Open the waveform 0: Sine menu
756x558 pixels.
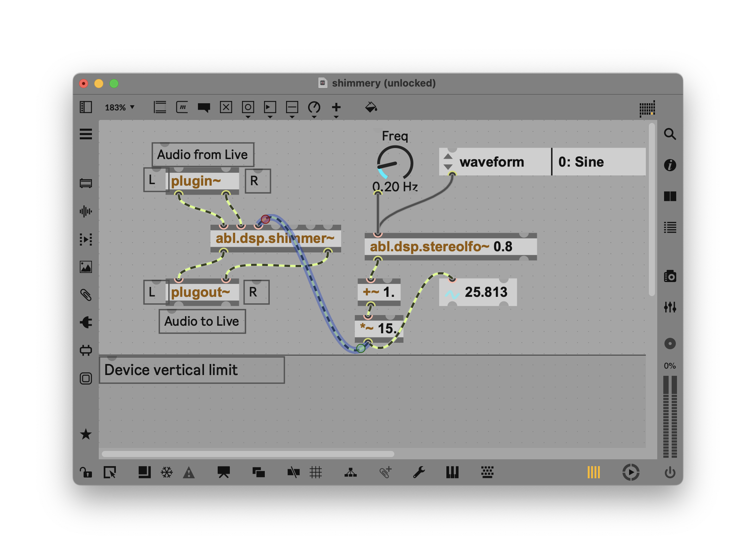(x=598, y=162)
